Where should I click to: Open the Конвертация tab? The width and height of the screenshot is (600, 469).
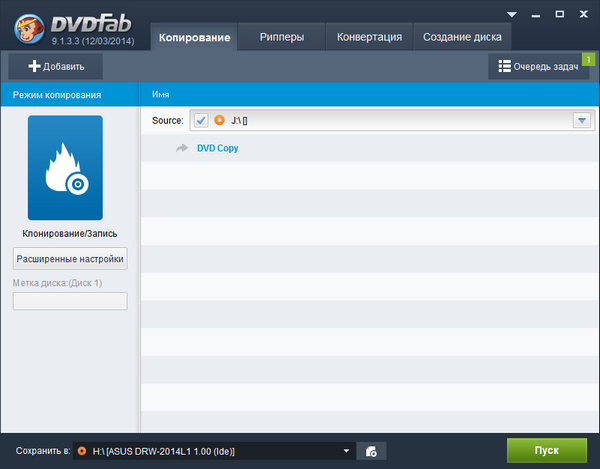tap(368, 37)
